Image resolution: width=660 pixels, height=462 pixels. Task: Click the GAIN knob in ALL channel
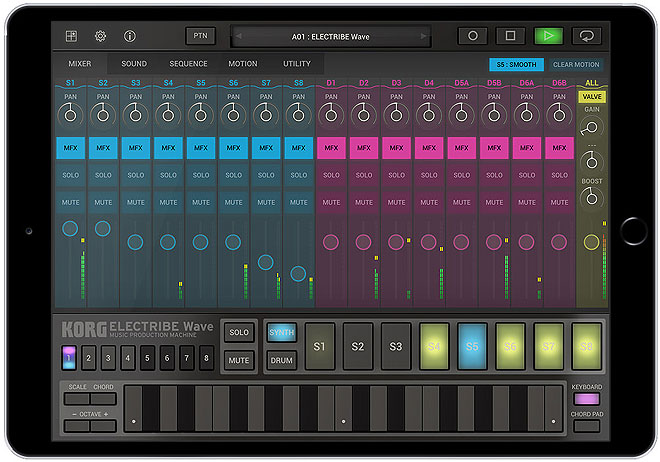tap(591, 127)
